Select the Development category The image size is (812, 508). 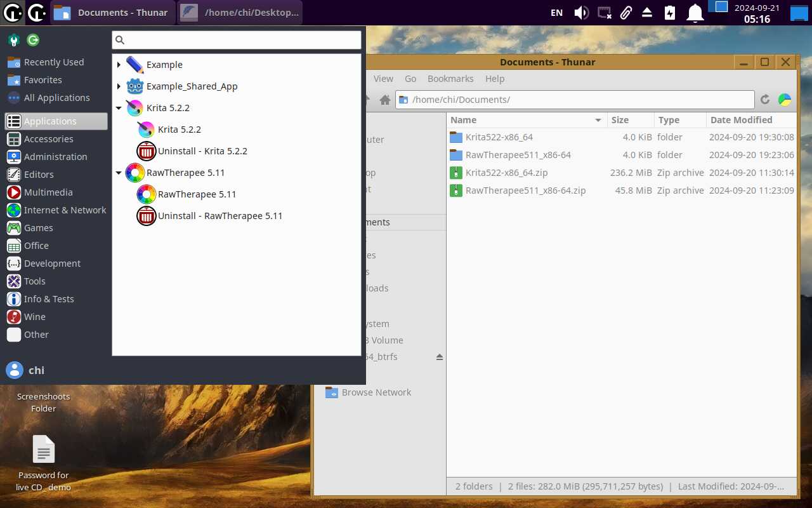56,264
